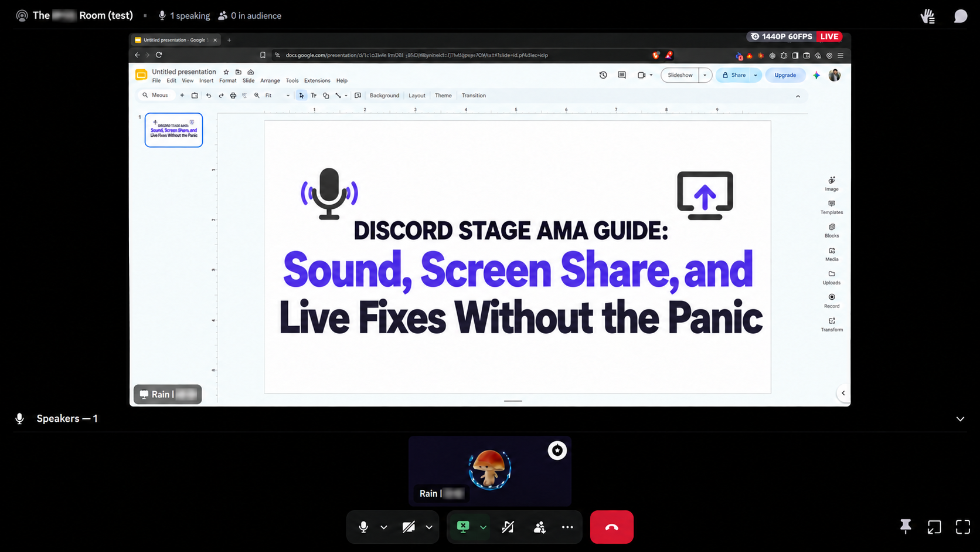Click the raise hand icon in Discord

tap(928, 16)
